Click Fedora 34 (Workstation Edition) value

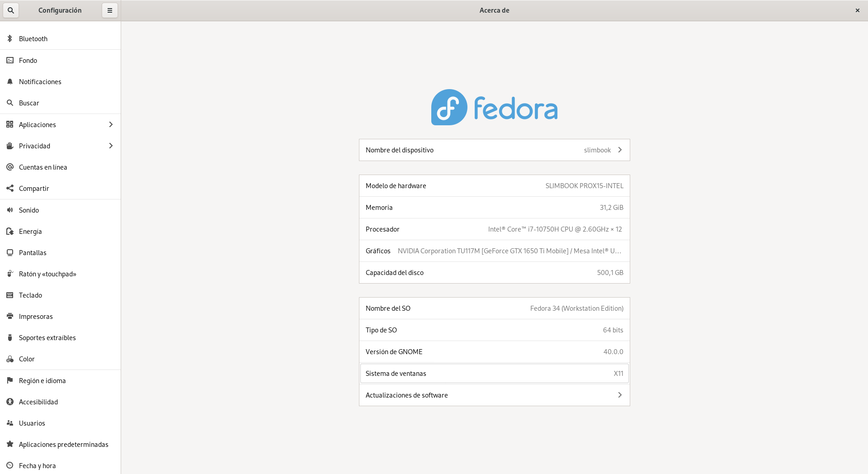(576, 308)
